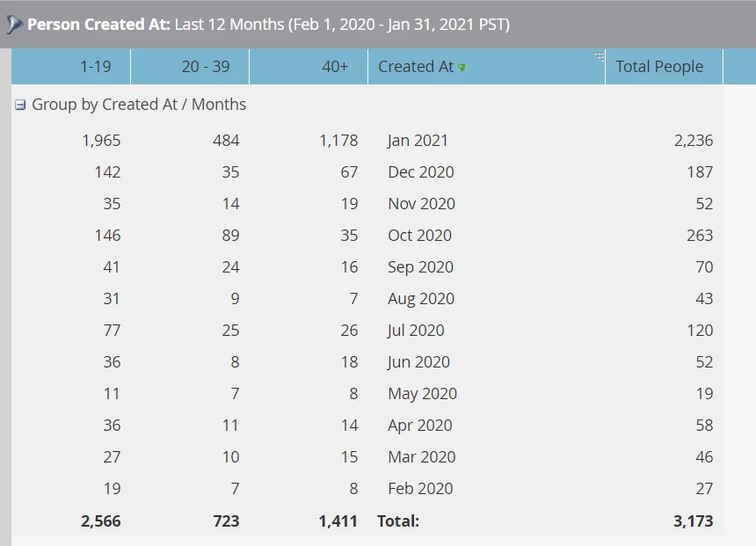Image resolution: width=756 pixels, height=546 pixels.
Task: Click the Aug 2020 row label
Action: tap(421, 299)
